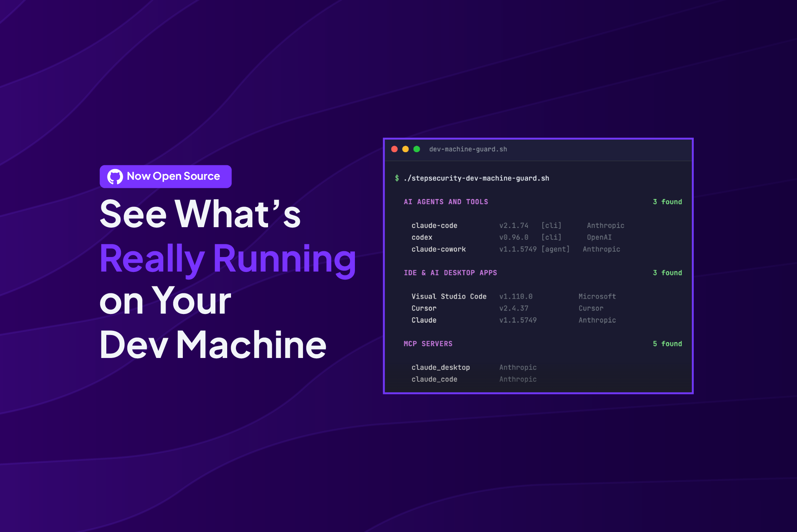Click the dev-machine-guard.sh window title
Screen dimensions: 797x532
pyautogui.click(x=468, y=149)
